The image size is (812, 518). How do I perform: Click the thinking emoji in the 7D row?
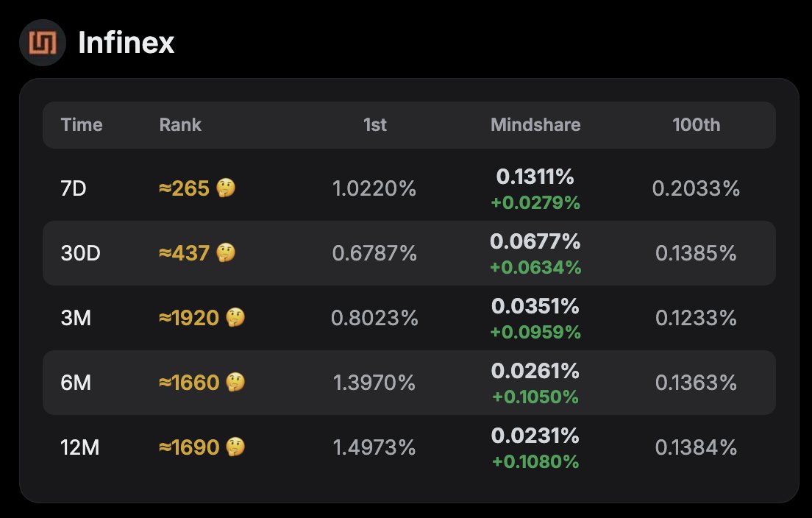click(x=226, y=188)
